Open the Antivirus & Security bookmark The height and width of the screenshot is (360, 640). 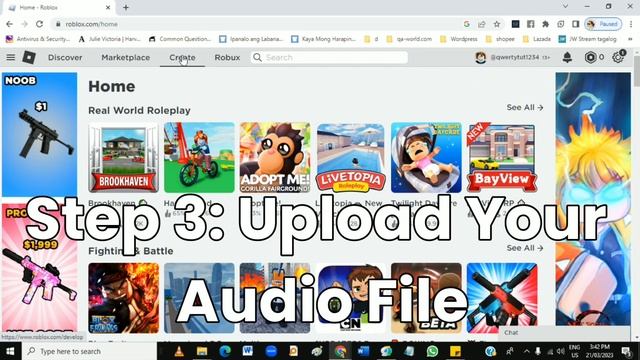point(38,39)
